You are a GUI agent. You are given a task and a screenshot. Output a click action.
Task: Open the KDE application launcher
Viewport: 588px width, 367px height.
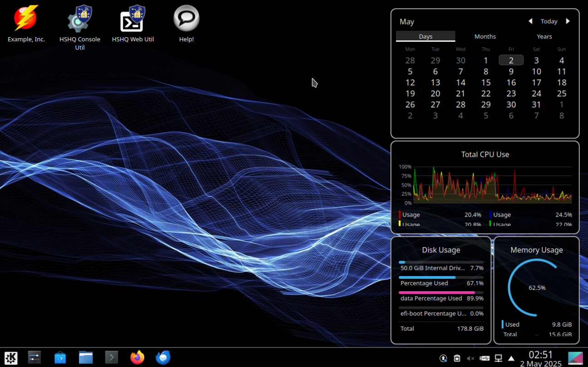point(11,357)
